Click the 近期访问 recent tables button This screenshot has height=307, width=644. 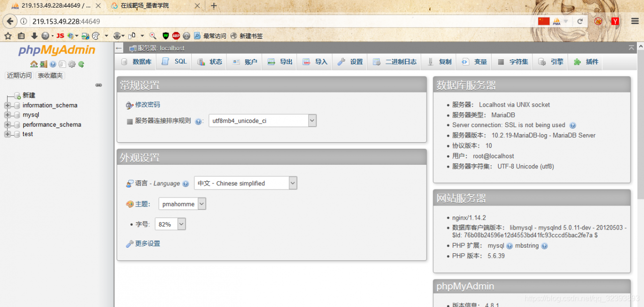click(19, 75)
